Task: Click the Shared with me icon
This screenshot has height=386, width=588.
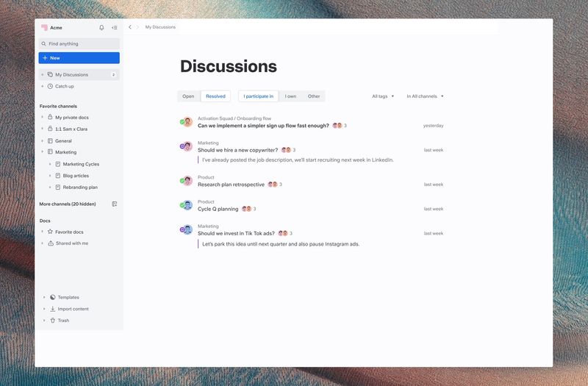Action: pyautogui.click(x=51, y=243)
